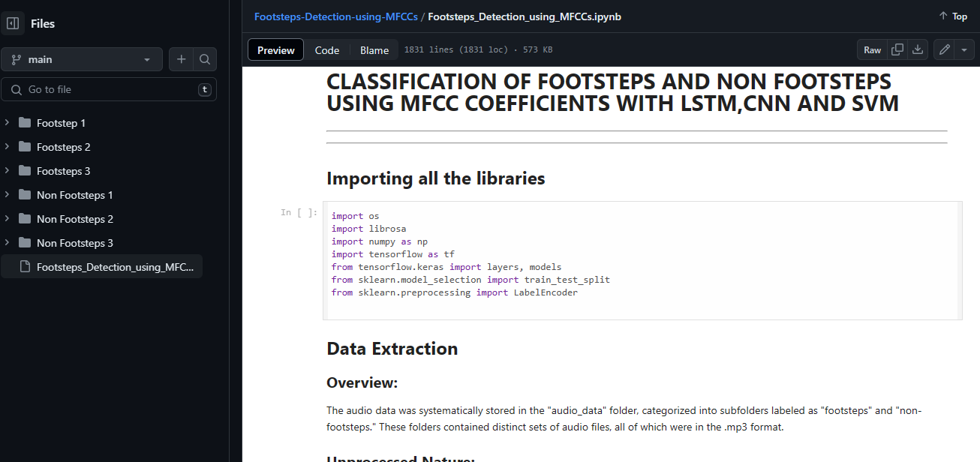
Task: Collapse the file tree side panel
Action: tap(13, 23)
